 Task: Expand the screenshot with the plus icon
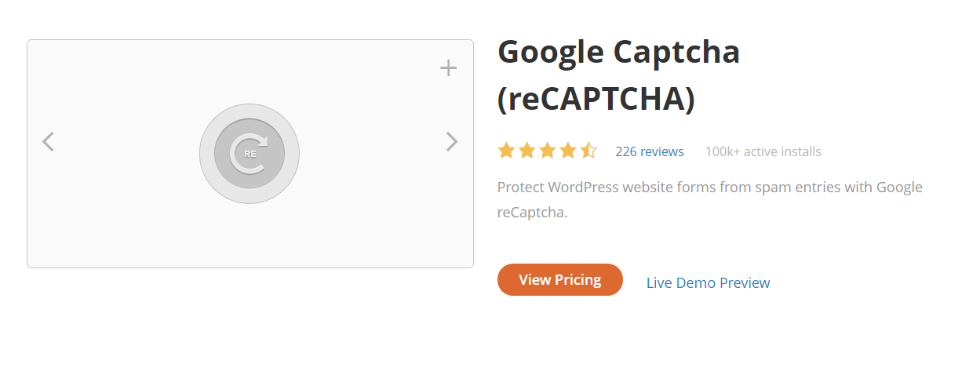tap(448, 68)
